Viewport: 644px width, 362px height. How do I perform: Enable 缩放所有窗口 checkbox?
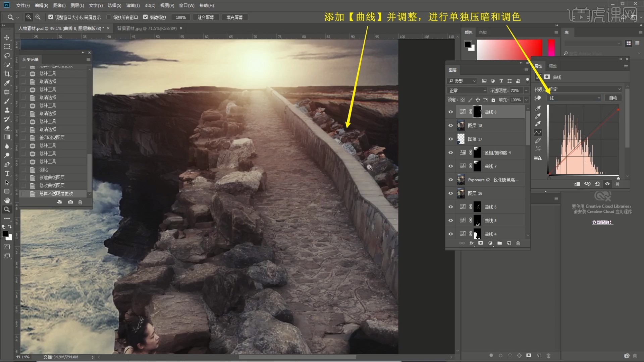[x=109, y=17]
